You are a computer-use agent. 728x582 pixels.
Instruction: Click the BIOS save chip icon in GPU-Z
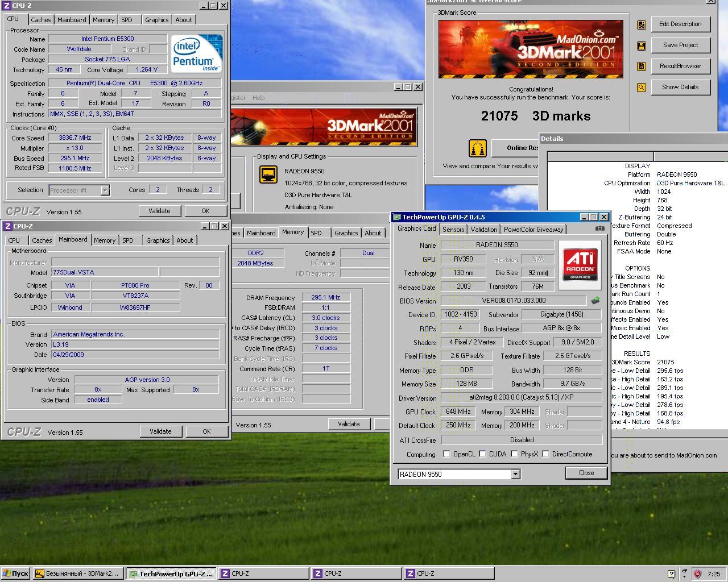point(595,301)
